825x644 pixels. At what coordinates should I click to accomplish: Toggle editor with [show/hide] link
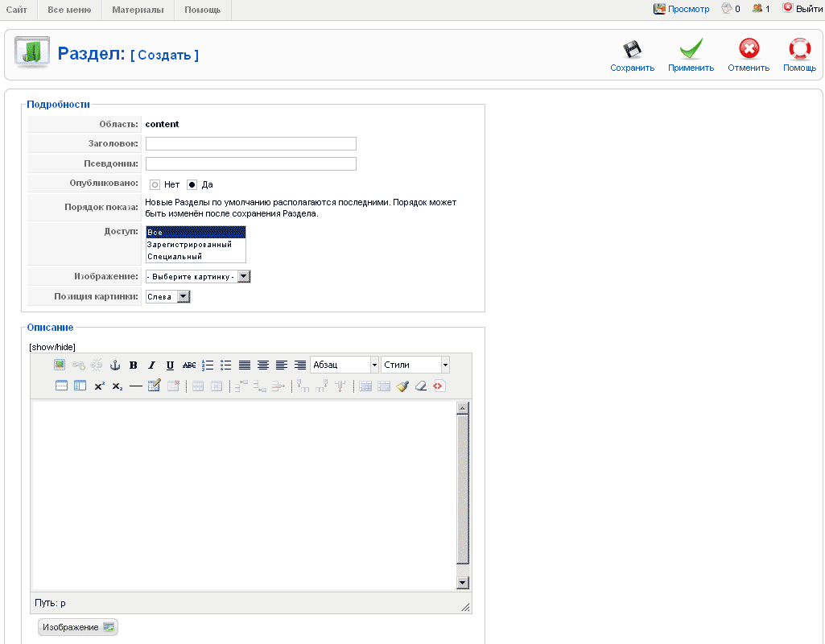click(x=52, y=347)
